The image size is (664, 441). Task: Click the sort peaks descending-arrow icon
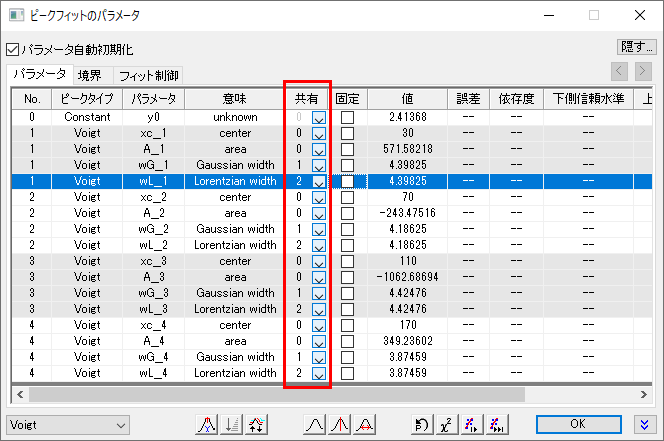[232, 424]
